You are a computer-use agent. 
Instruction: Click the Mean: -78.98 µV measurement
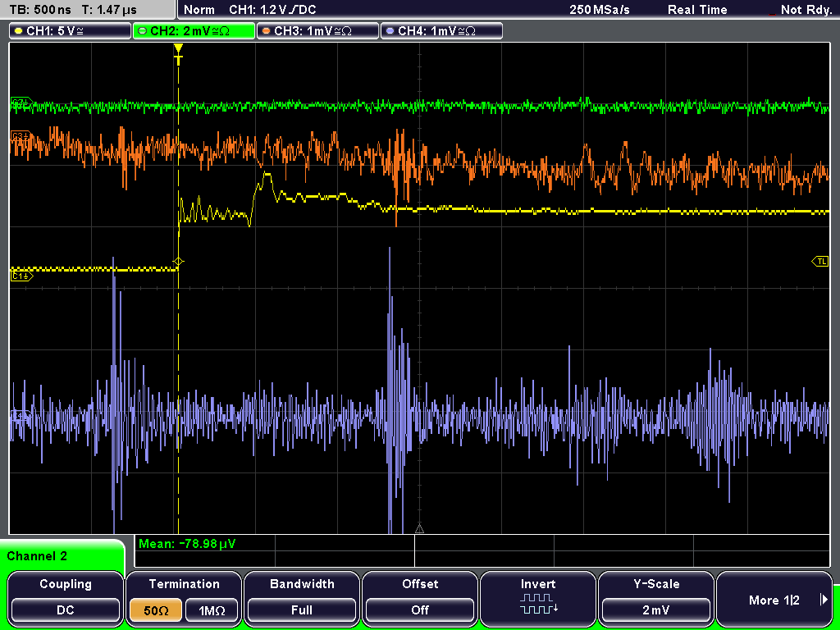[x=187, y=544]
